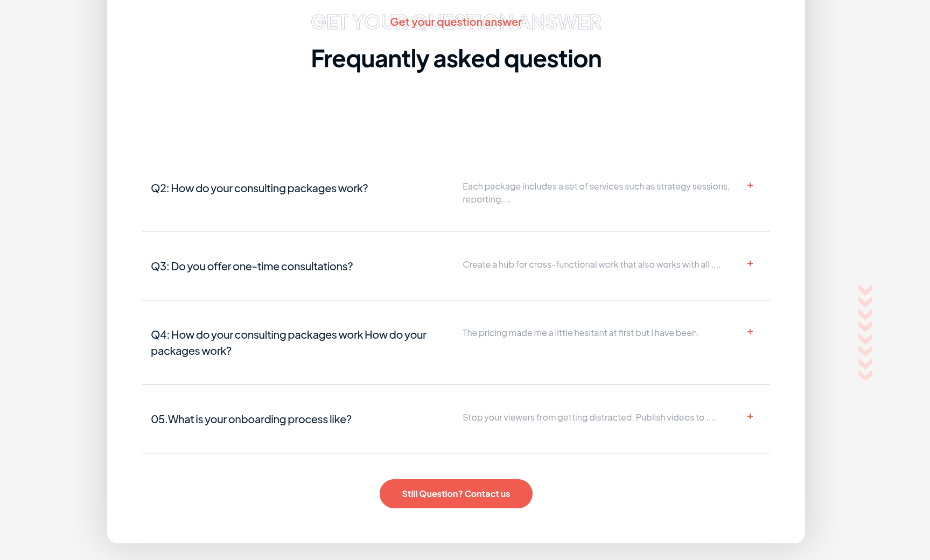
Task: Expand the onboarding process plus icon
Action: [750, 416]
